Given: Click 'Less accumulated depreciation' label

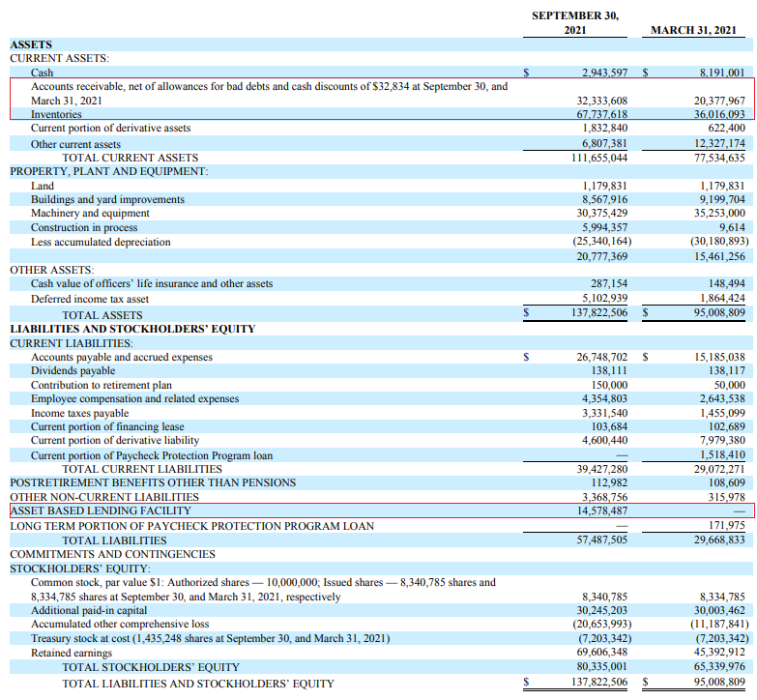Looking at the screenshot, I should click(101, 242).
